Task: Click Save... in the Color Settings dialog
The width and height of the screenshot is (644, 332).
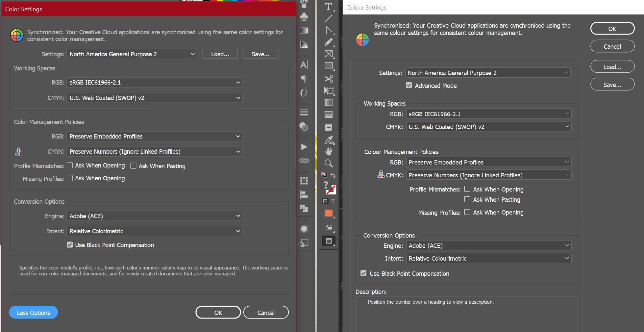Action: 260,54
